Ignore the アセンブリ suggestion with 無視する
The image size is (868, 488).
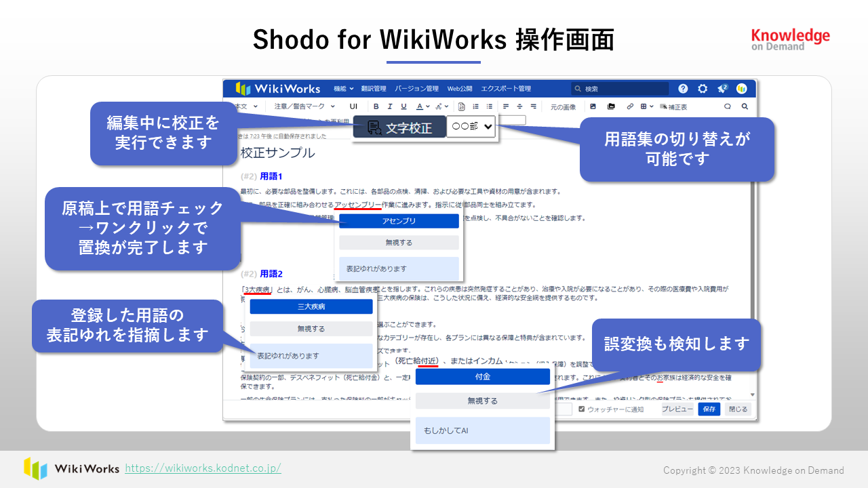tap(399, 243)
